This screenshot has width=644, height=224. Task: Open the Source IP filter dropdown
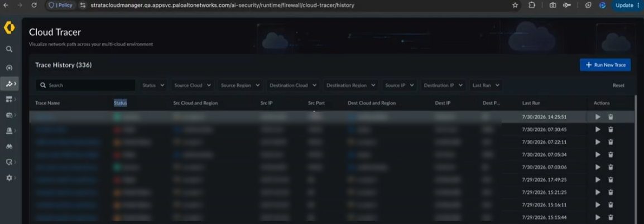point(400,85)
